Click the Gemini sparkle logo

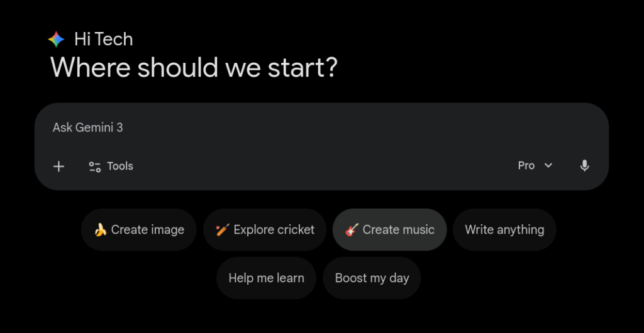tap(56, 40)
